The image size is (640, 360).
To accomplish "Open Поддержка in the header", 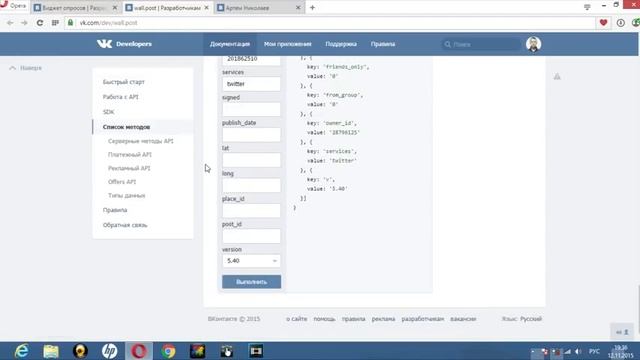I will (x=341, y=44).
